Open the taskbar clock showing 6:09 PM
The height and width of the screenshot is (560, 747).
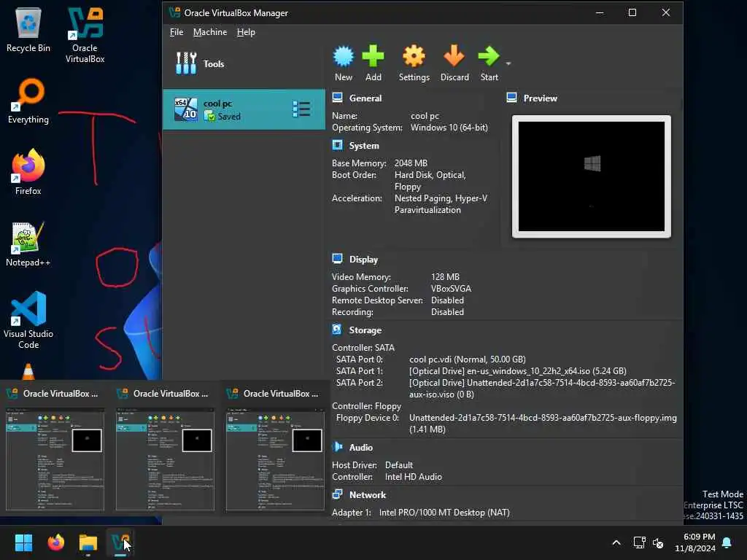[695, 542]
